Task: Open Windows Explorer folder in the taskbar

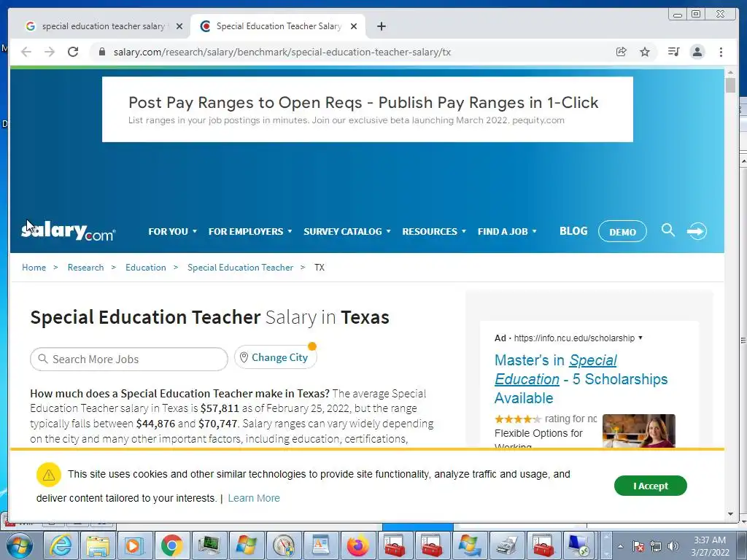Action: (98, 545)
